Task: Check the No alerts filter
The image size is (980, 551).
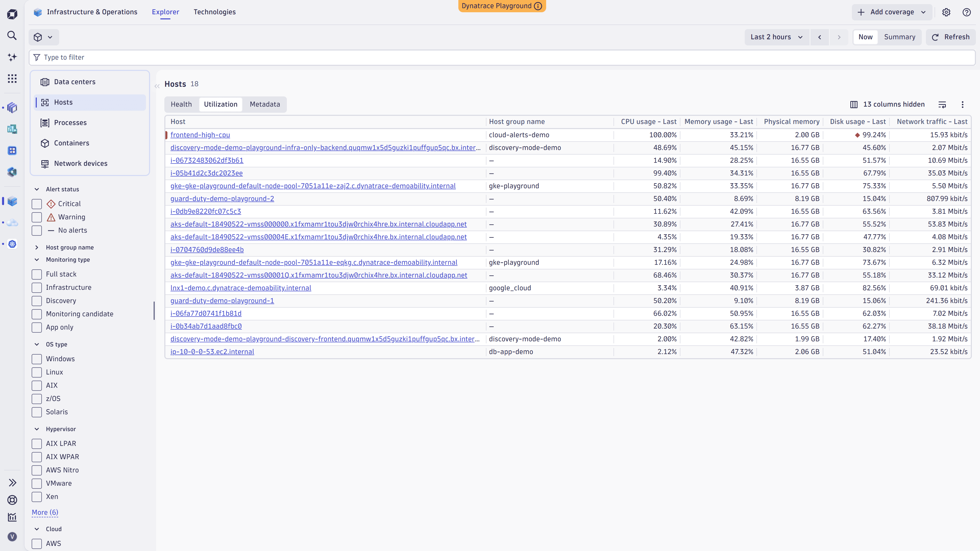Action: pyautogui.click(x=37, y=231)
